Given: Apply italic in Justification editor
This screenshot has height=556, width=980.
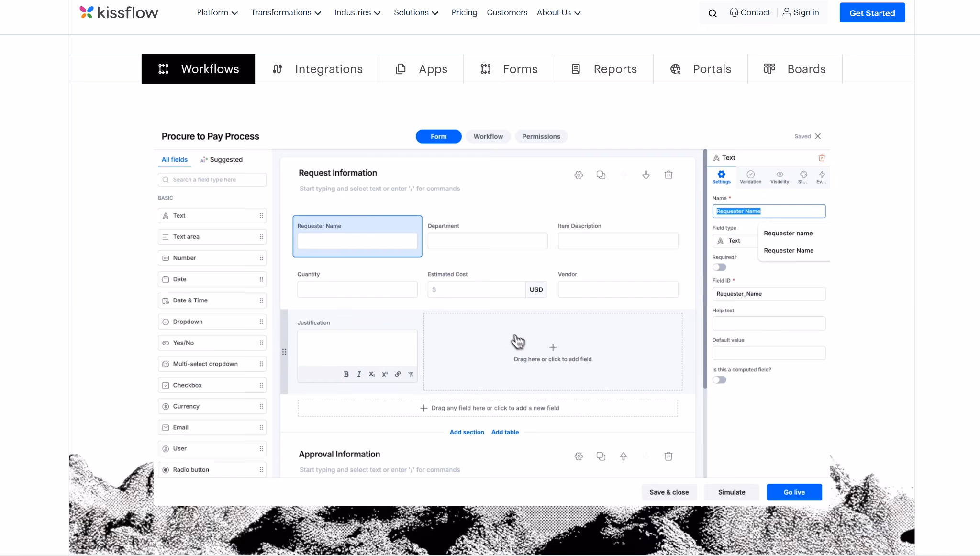Looking at the screenshot, I should (x=359, y=374).
